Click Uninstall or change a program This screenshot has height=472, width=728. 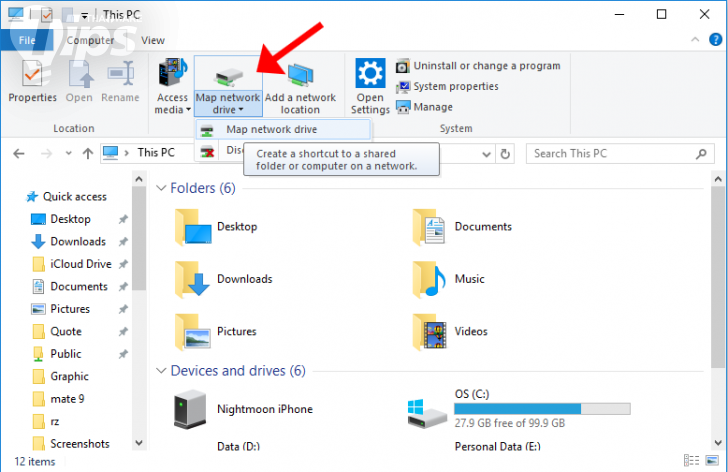(x=478, y=66)
